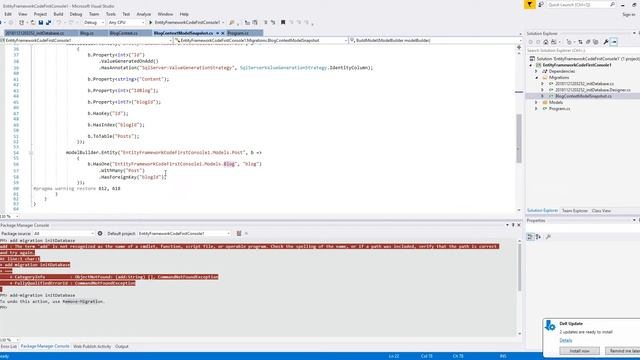Open the Analyze menu

click(144, 14)
